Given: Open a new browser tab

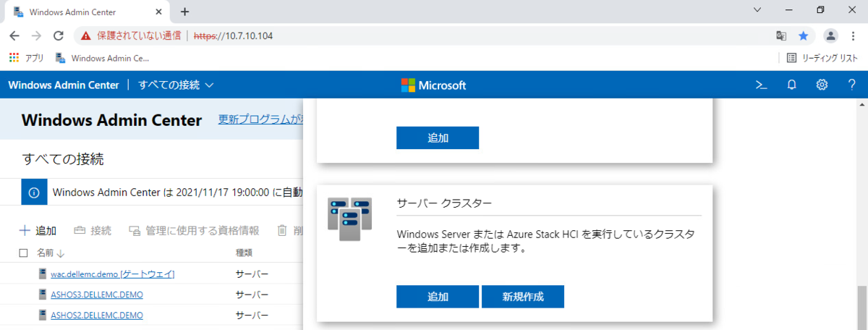Looking at the screenshot, I should coord(184,12).
